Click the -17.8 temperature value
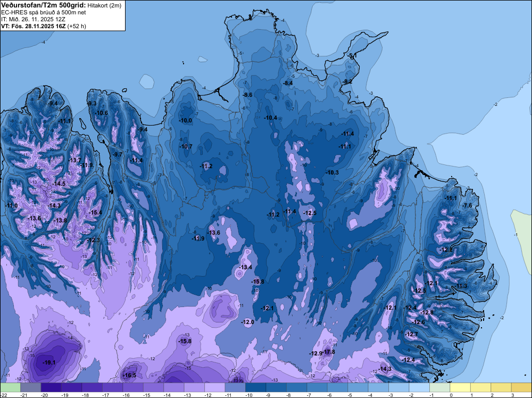532x398 pixels. click(x=328, y=352)
